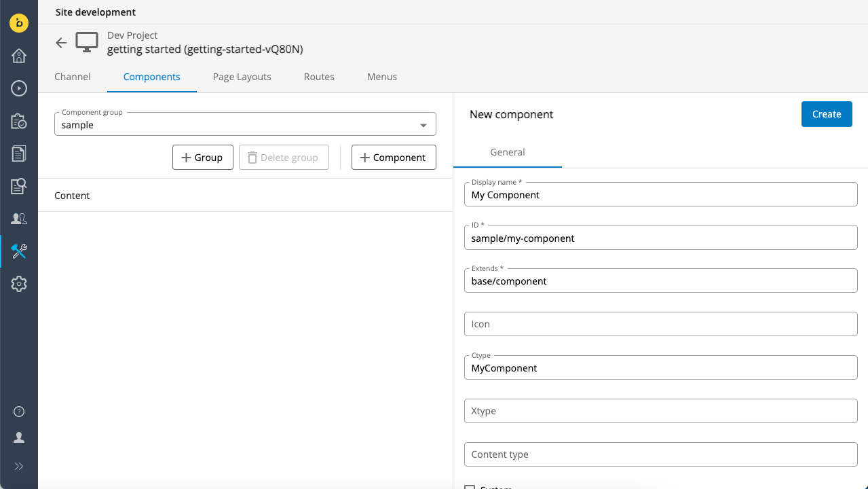Open the document search sidebar icon

[19, 186]
